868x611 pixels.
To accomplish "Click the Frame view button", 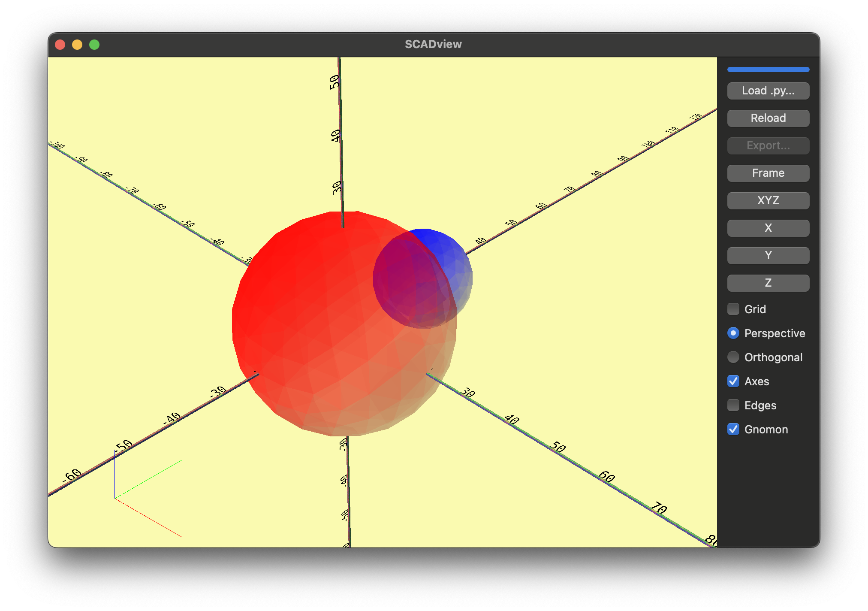I will tap(768, 173).
